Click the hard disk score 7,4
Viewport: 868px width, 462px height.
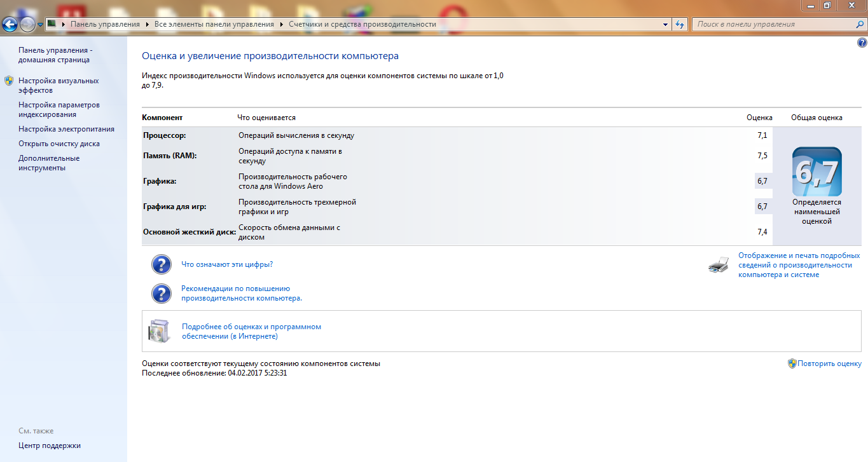click(x=762, y=232)
